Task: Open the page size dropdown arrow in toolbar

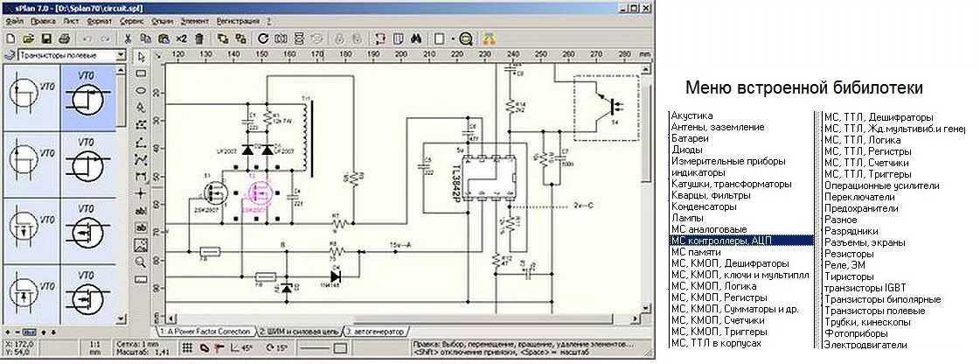Action: (450, 38)
